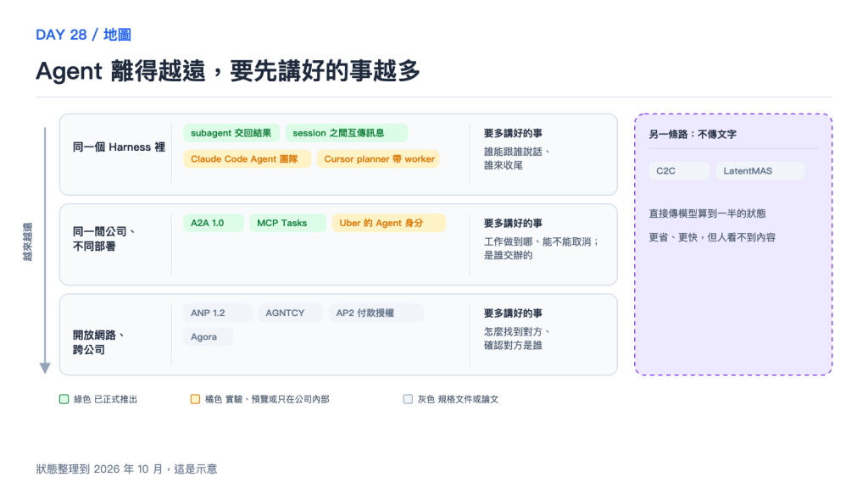
Task: Click the 'Uber 的 Agent 身分' chip
Action: tap(388, 223)
